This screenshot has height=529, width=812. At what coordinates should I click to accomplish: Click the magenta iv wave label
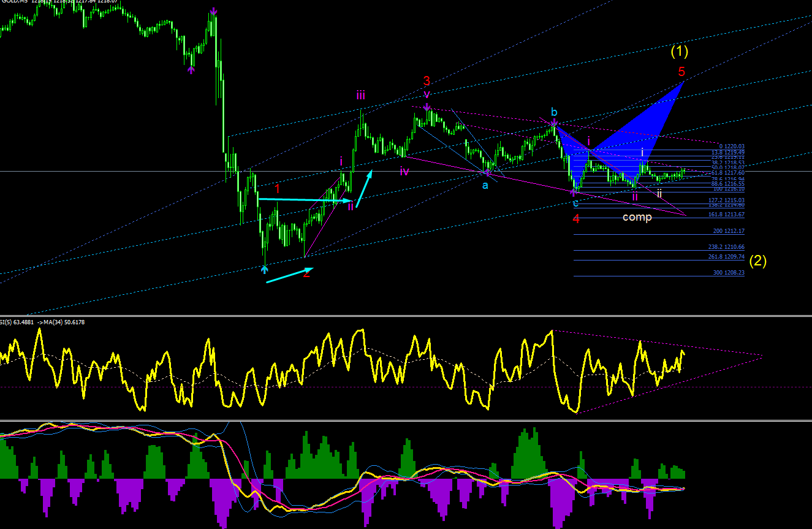tap(404, 171)
